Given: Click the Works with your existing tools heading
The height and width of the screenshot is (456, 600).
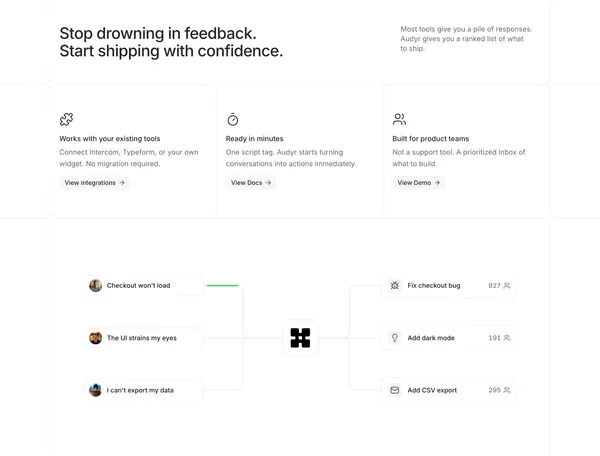Looking at the screenshot, I should [x=110, y=138].
